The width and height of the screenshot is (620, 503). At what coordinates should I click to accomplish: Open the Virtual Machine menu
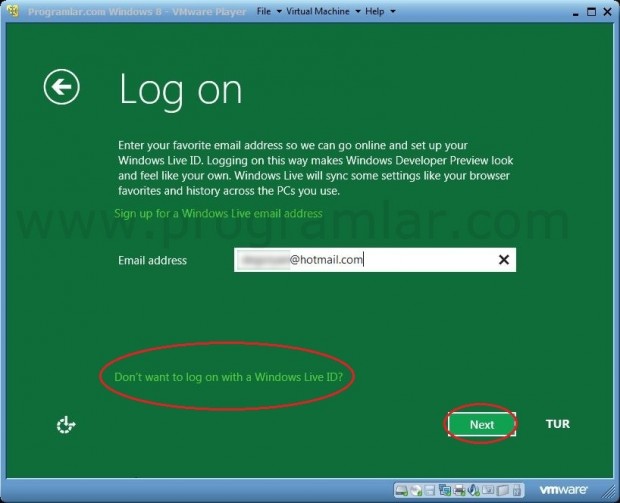(x=318, y=11)
